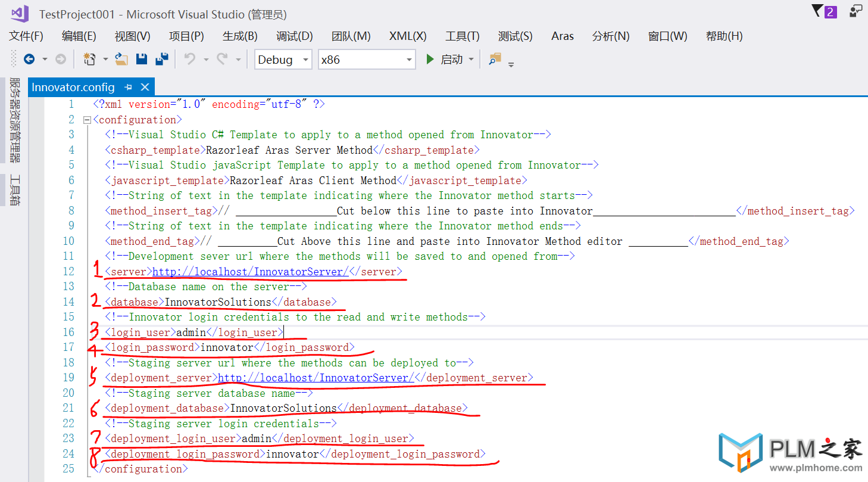This screenshot has width=868, height=482.
Task: Open the notifications flag icon
Action: (x=825, y=11)
